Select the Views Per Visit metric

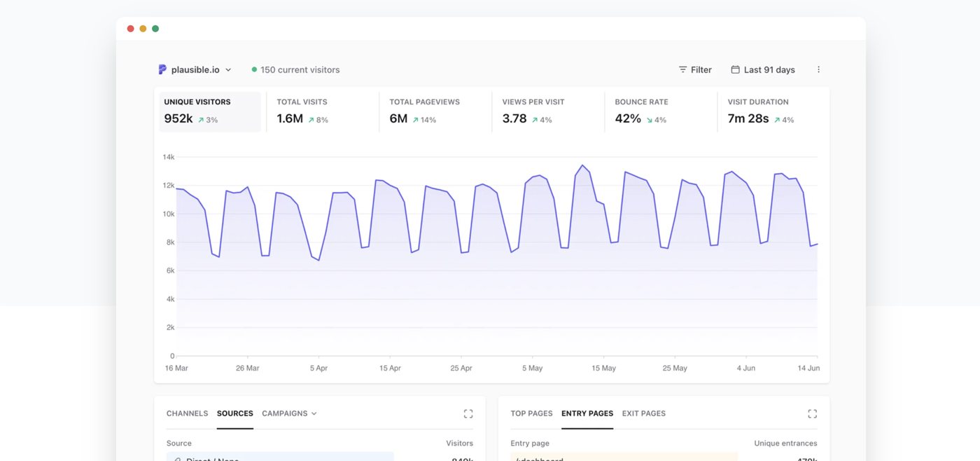[x=548, y=111]
